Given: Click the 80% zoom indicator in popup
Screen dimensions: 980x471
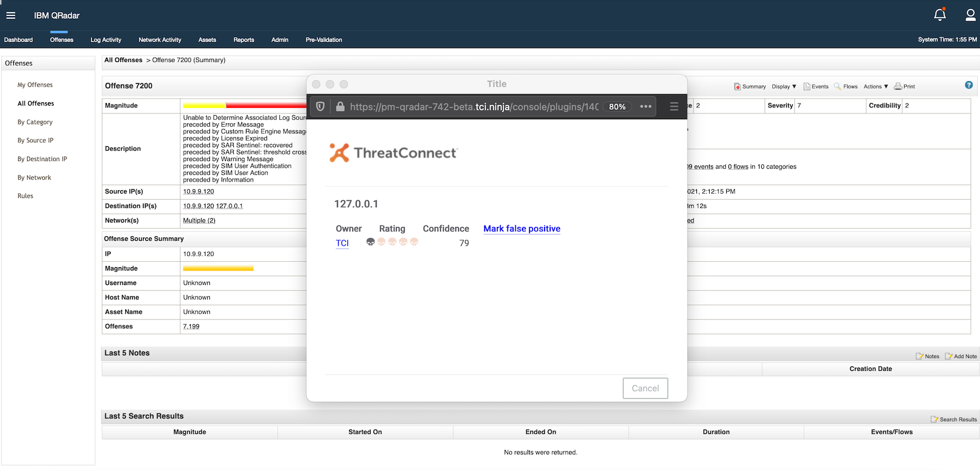Looking at the screenshot, I should point(617,107).
